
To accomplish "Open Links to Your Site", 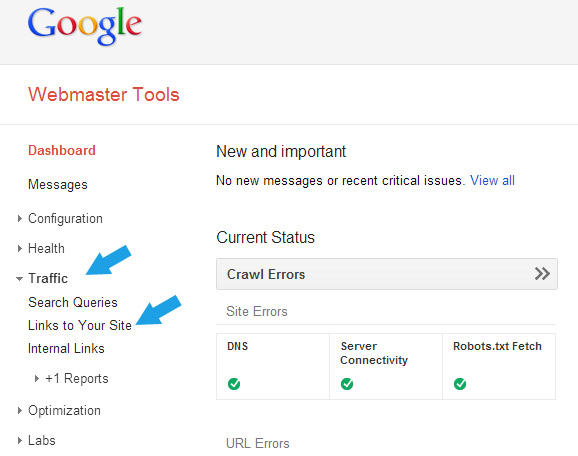I will (x=80, y=325).
